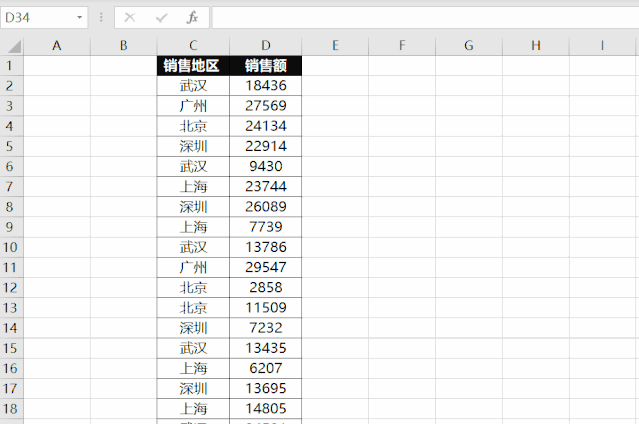Viewport: 639px width, 424px height.
Task: Click the Cancel X icon in formula bar
Action: pos(130,18)
